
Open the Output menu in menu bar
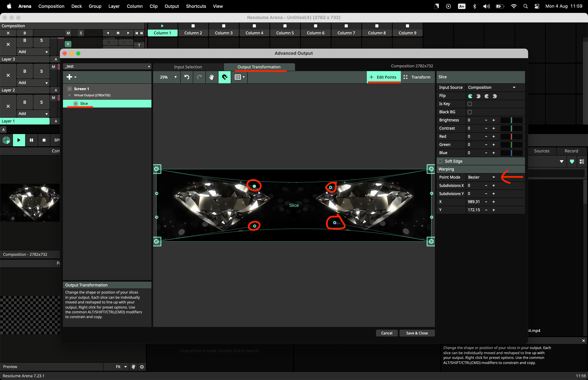171,6
